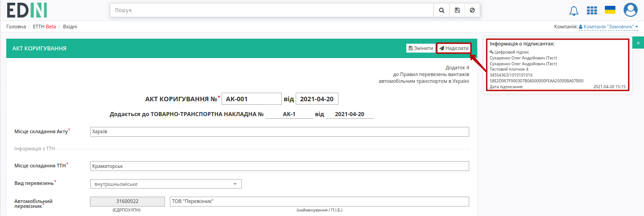
Task: Go to Головна breadcrumb
Action: click(x=16, y=27)
